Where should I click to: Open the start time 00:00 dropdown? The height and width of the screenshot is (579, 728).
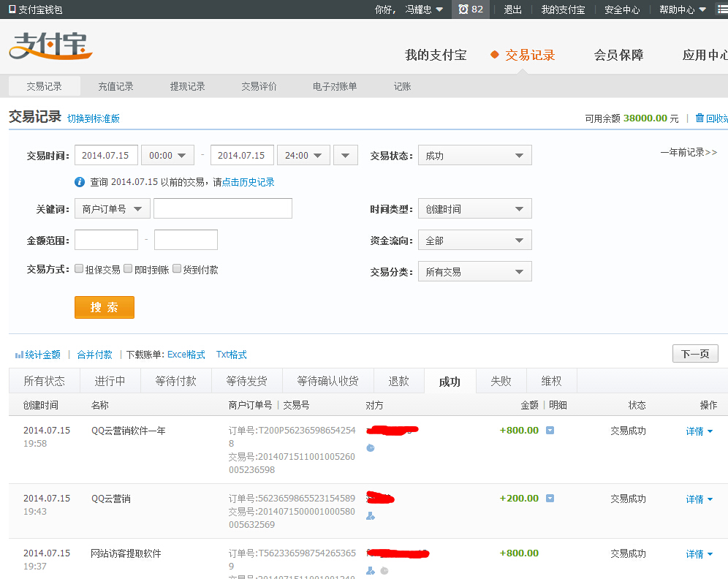pos(167,155)
